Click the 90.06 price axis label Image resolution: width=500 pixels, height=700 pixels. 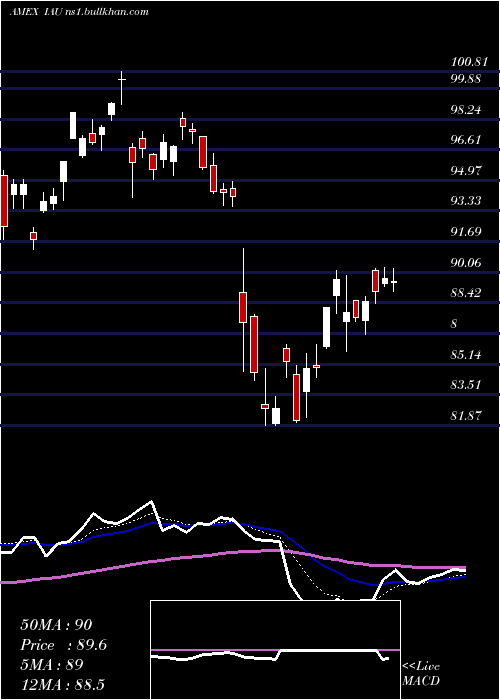click(x=465, y=262)
